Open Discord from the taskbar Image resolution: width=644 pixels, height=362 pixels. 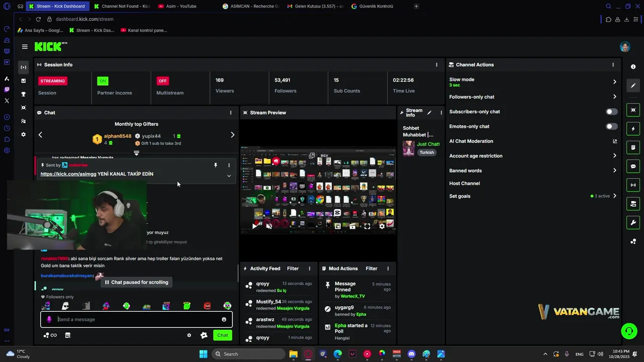pyautogui.click(x=412, y=354)
